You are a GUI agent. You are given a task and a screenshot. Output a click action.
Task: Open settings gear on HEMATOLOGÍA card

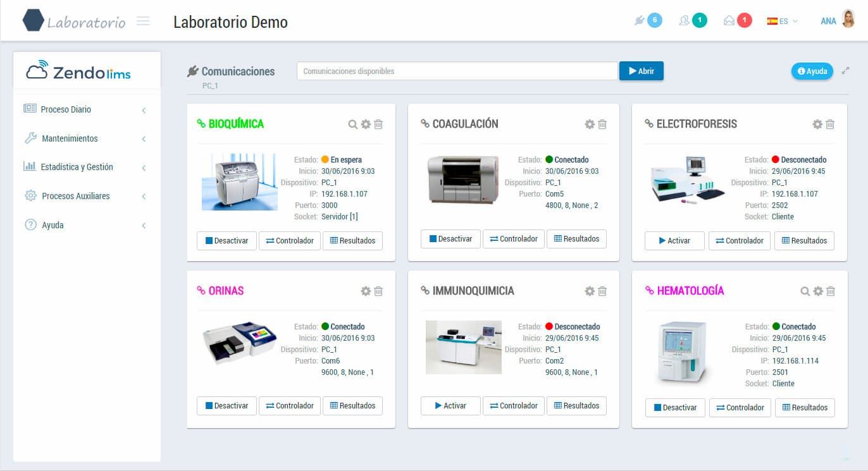pyautogui.click(x=818, y=291)
